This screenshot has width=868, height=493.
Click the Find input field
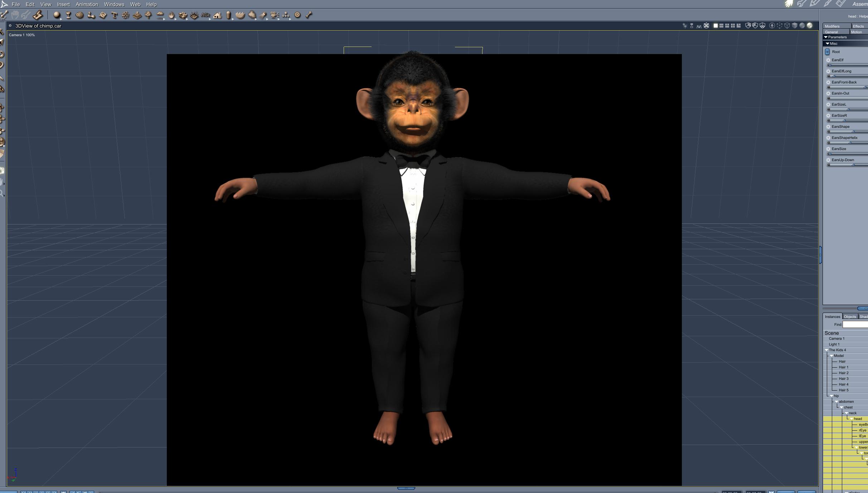[x=855, y=325]
